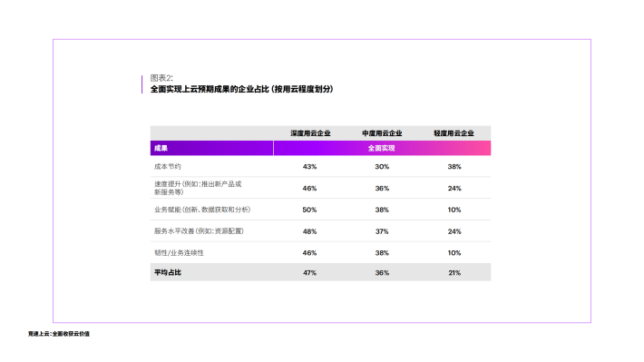Select the 21% average for 轻度用云企业
This screenshot has width=644, height=362.
454,272
